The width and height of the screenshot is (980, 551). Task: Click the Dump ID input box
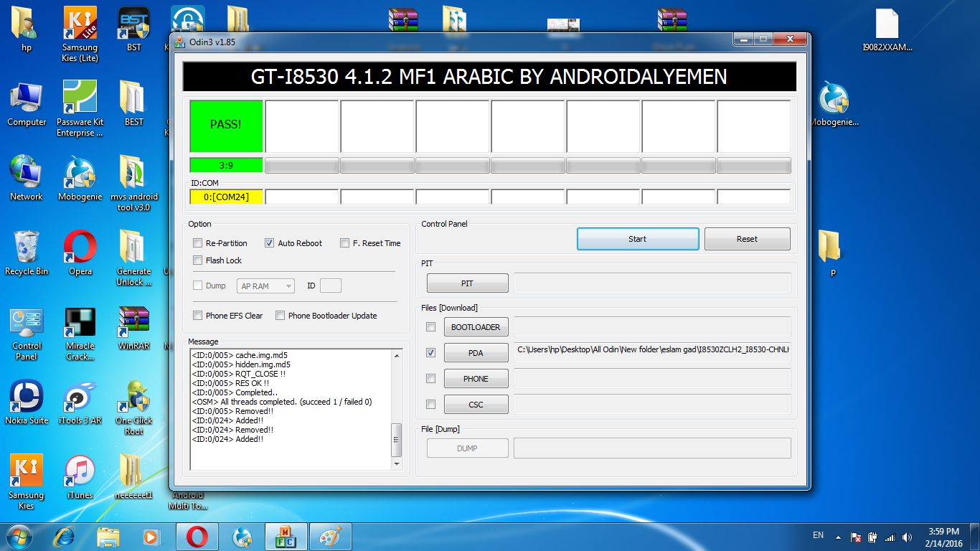click(x=331, y=286)
